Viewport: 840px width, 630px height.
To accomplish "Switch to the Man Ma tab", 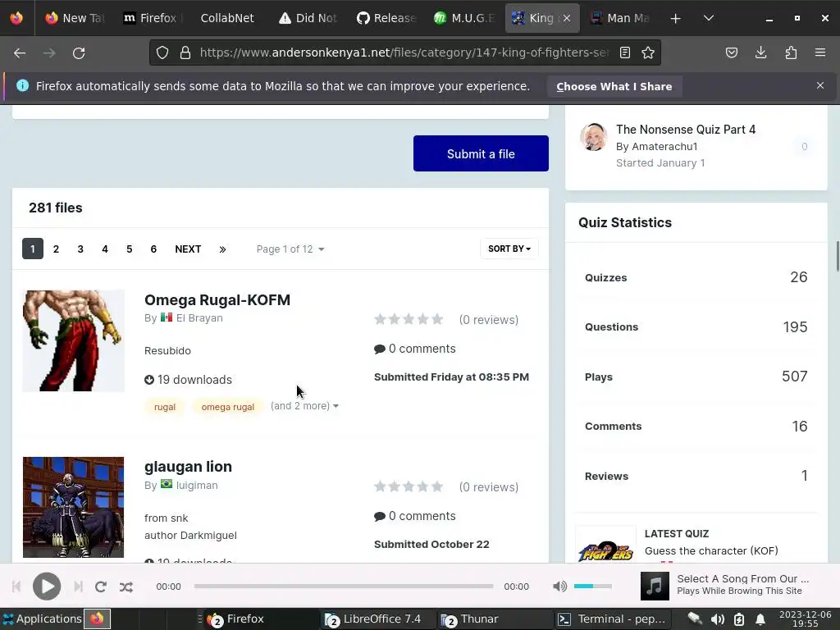I will pos(620,18).
